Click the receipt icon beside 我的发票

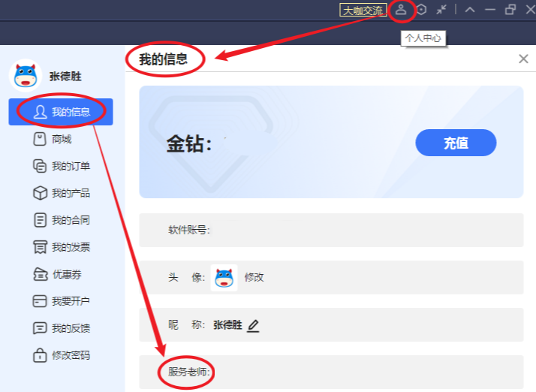tap(40, 247)
